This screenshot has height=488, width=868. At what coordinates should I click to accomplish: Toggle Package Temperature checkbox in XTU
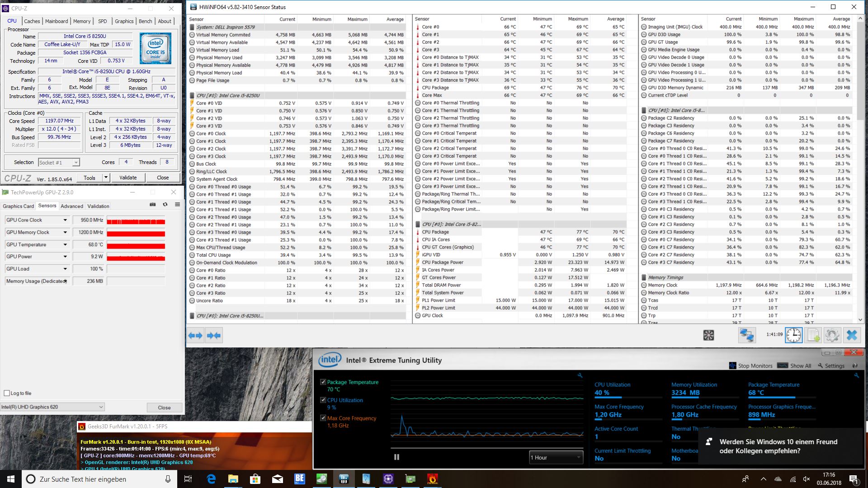(323, 382)
